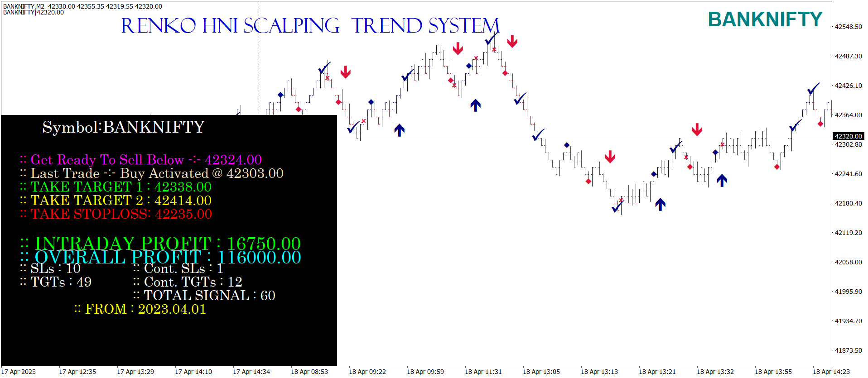The image size is (868, 378).
Task: Click the lowest blue buy arrow on chart
Action: [661, 204]
